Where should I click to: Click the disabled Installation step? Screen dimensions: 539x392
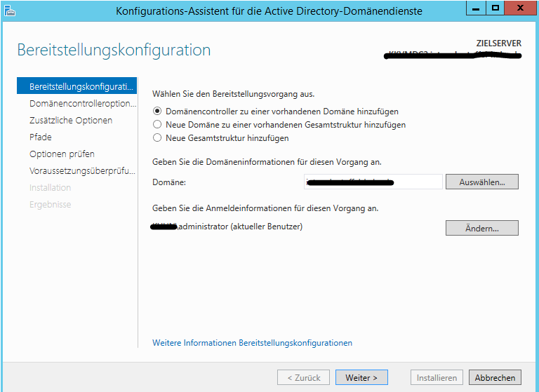click(51, 187)
